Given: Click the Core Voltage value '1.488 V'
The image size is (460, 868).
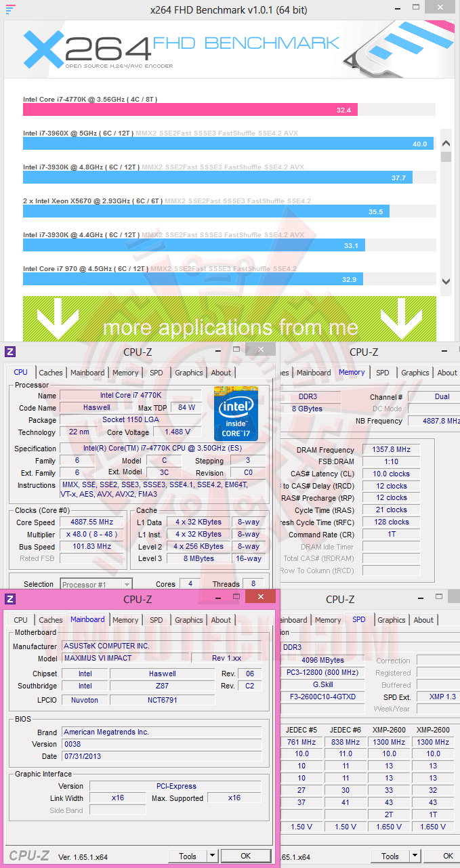Looking at the screenshot, I should [x=177, y=432].
